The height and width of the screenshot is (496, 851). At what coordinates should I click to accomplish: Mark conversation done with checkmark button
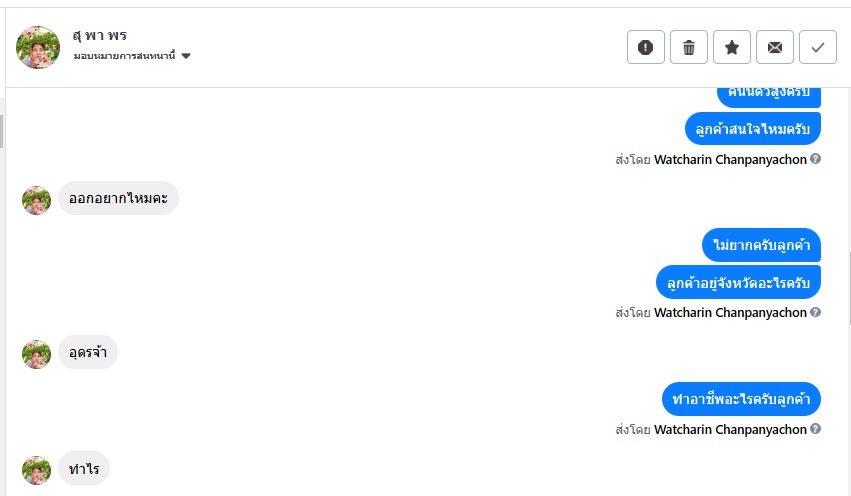coord(818,47)
